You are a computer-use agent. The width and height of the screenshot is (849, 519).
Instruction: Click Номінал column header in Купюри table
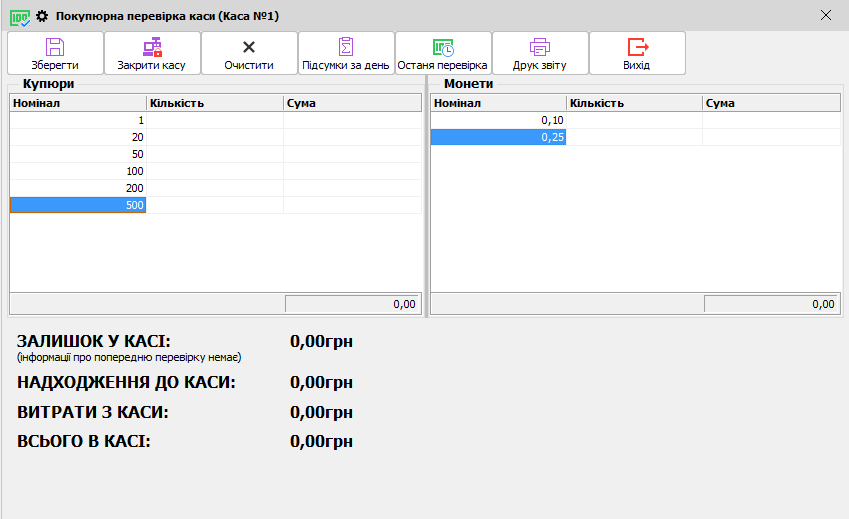pyautogui.click(x=78, y=103)
